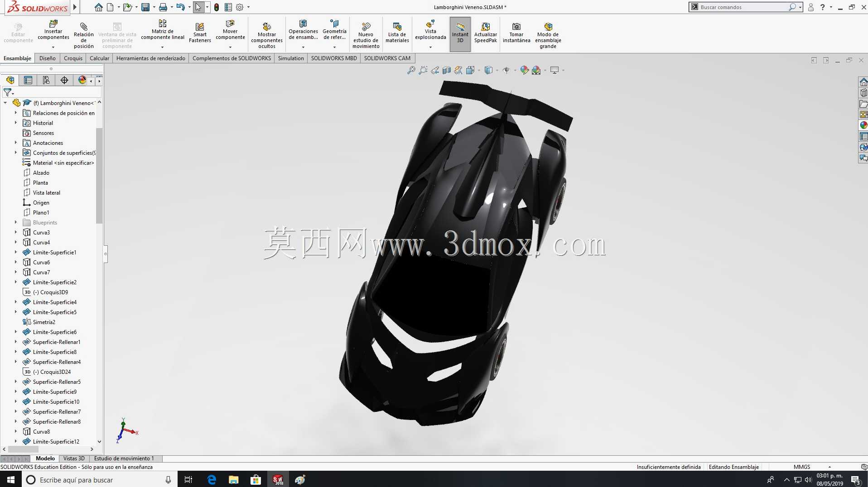Expand the Límite-Superficie1 feature
Screen dimensions: 868x487
point(15,253)
